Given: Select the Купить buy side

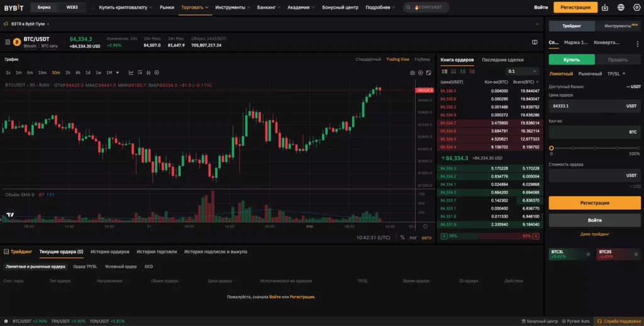Looking at the screenshot, I should [x=572, y=60].
